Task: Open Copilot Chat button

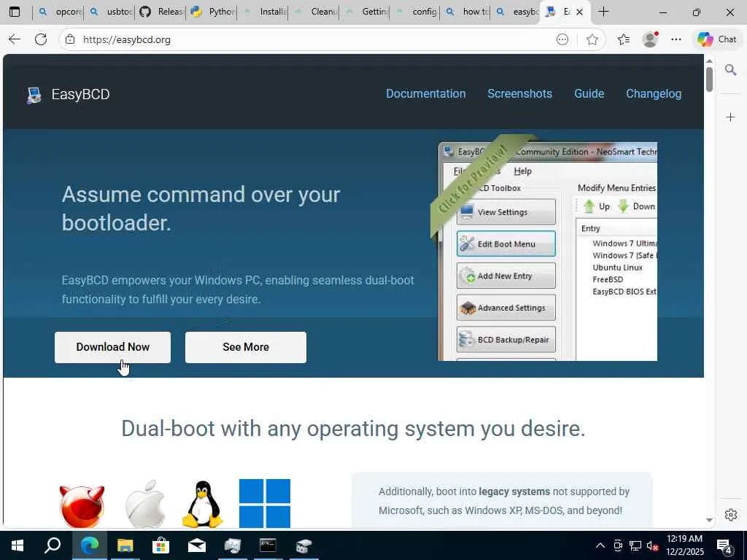Action: click(x=716, y=39)
